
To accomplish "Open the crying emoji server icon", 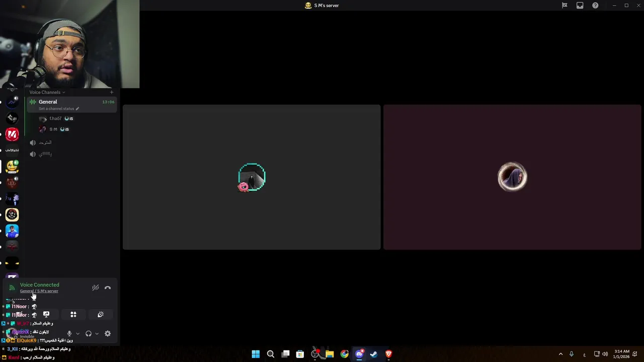I will click(12, 166).
